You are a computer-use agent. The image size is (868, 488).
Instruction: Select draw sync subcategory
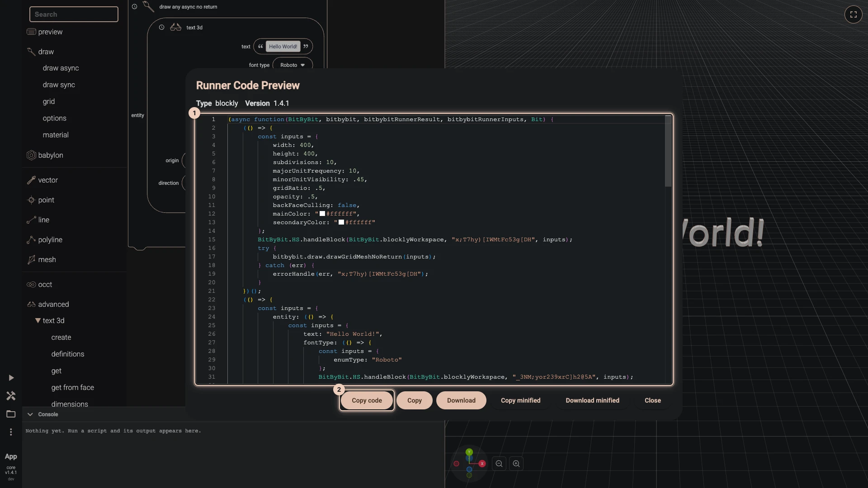click(59, 85)
